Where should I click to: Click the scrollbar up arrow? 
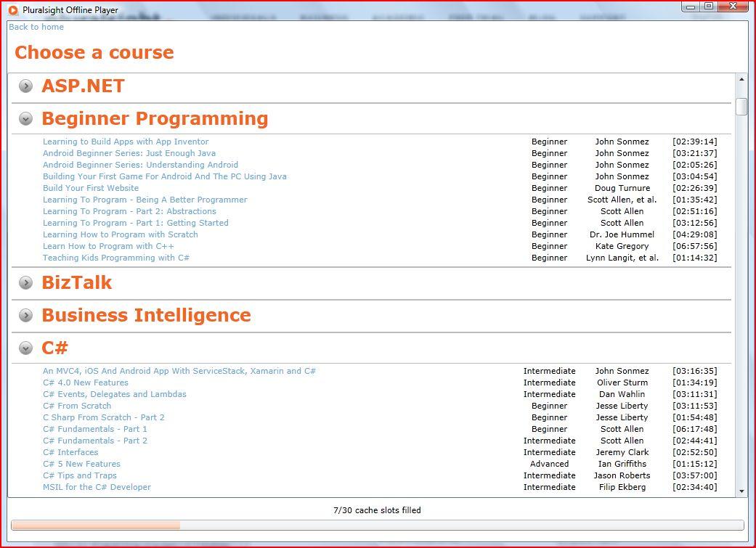[x=741, y=79]
